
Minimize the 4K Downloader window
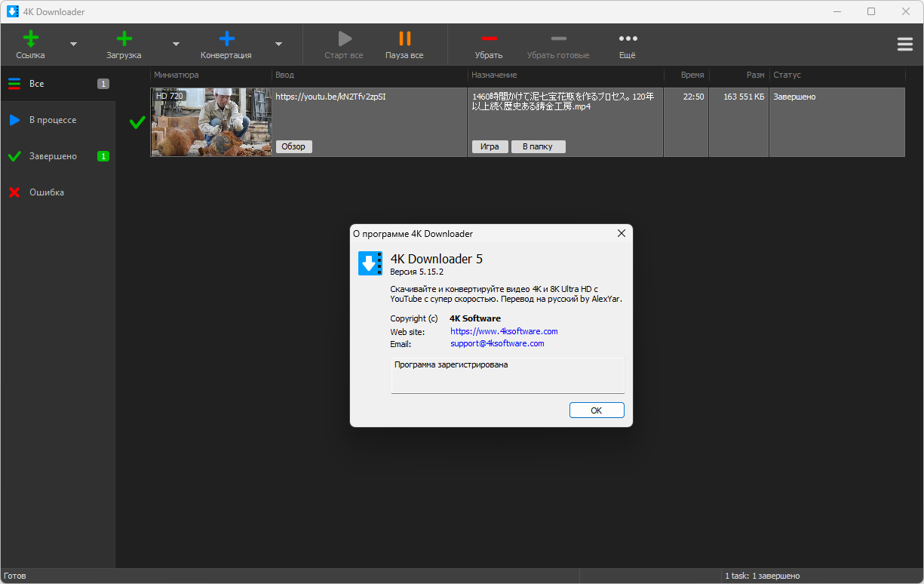pos(837,11)
